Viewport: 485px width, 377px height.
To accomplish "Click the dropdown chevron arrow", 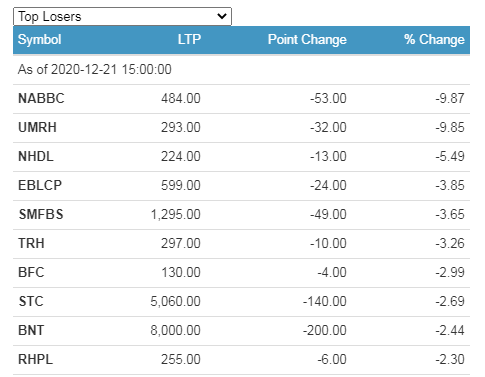I will coord(222,16).
